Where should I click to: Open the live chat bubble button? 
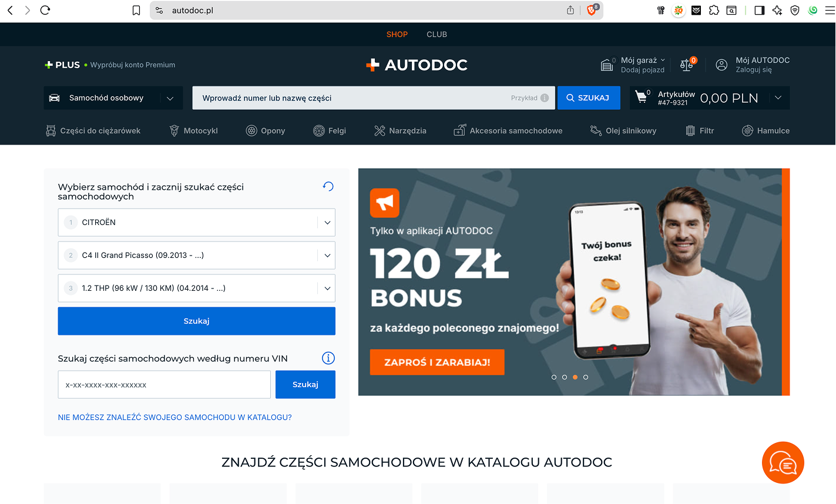tap(783, 463)
